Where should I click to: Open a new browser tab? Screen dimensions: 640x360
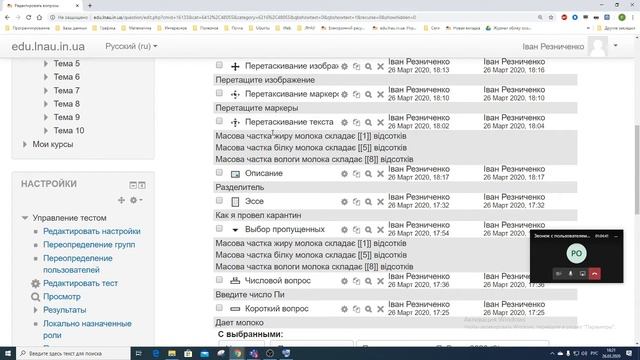(90, 6)
